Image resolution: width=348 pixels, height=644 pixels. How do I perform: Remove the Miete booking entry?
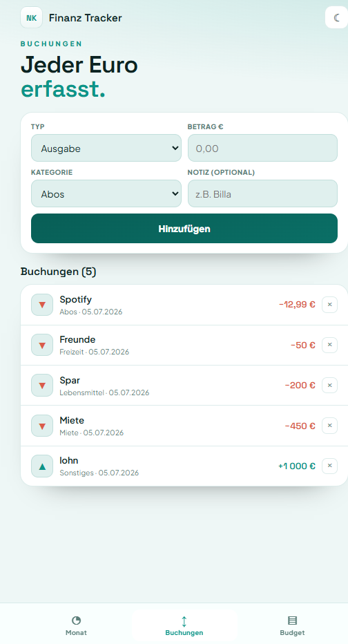tap(329, 426)
